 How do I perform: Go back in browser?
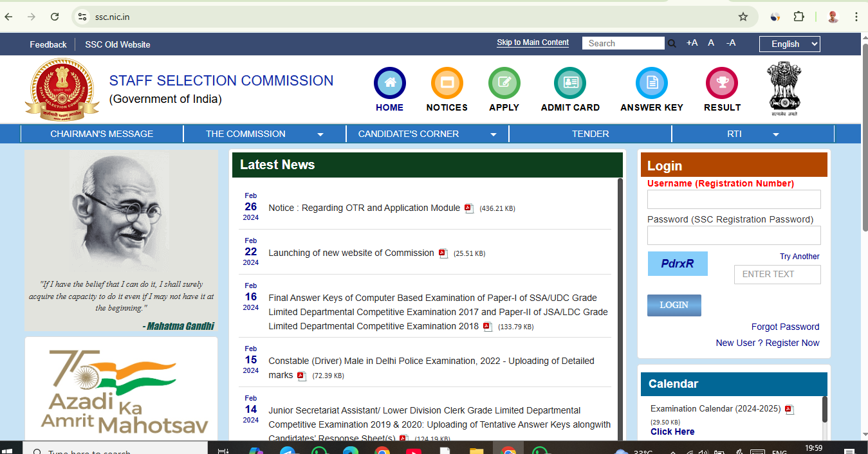(x=8, y=17)
